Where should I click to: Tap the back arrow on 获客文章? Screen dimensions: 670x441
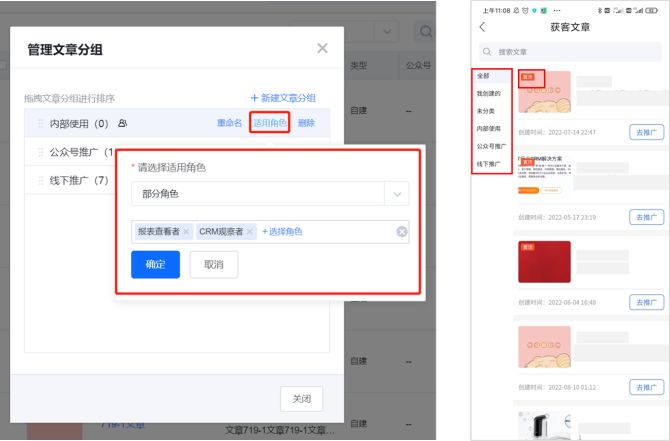[x=483, y=27]
